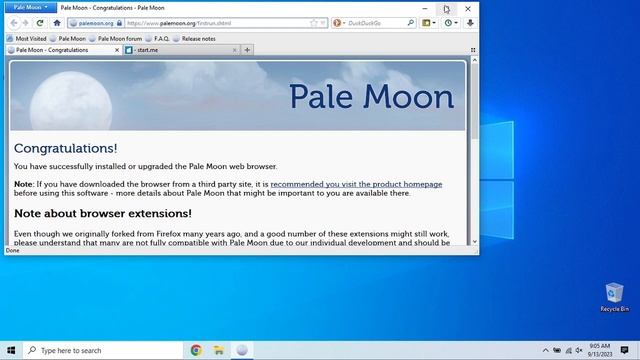Click the Done status bar text

coord(12,250)
